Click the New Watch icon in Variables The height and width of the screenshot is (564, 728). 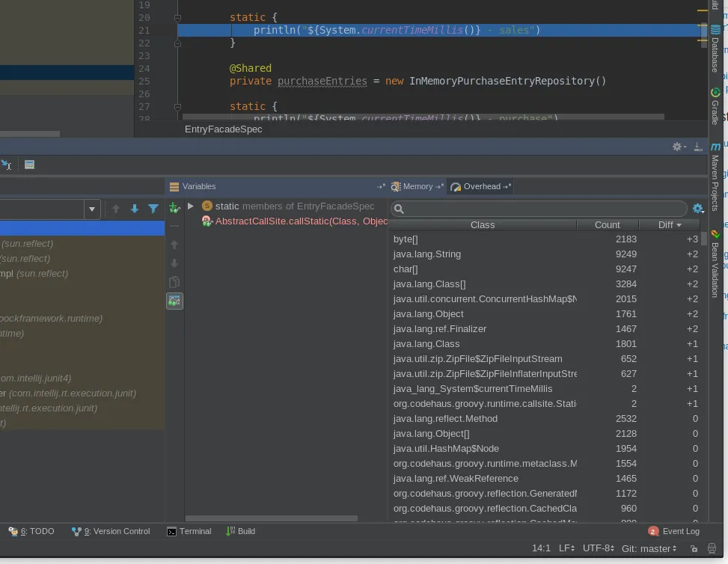[x=174, y=207]
